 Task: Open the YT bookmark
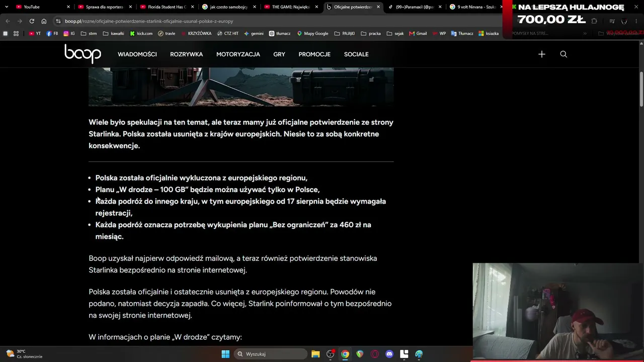(35, 34)
